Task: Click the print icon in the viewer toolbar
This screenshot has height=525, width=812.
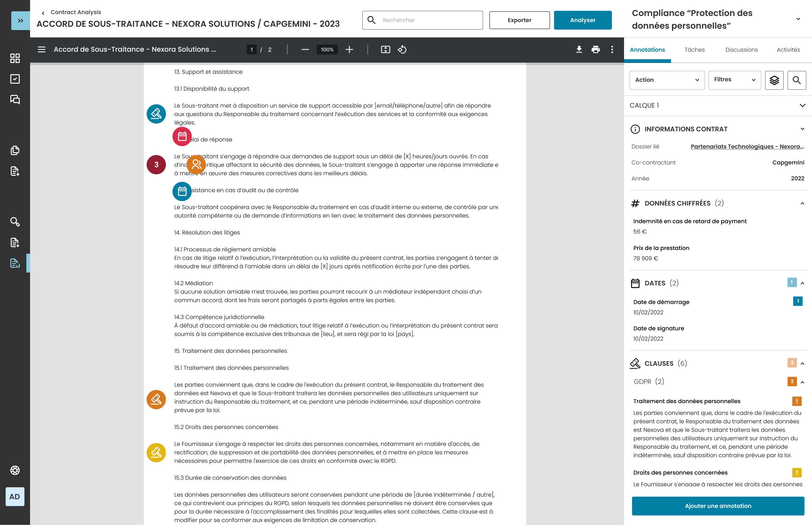Action: pyautogui.click(x=596, y=49)
